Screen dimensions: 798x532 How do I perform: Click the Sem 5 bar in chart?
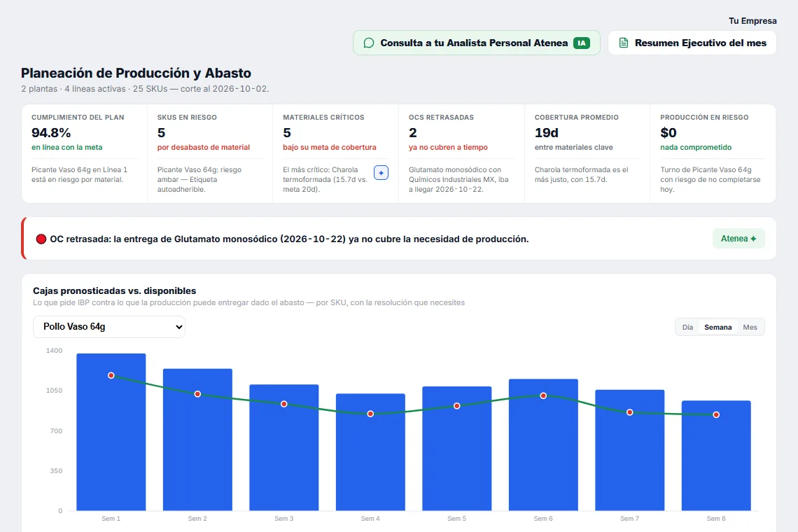pos(457,449)
